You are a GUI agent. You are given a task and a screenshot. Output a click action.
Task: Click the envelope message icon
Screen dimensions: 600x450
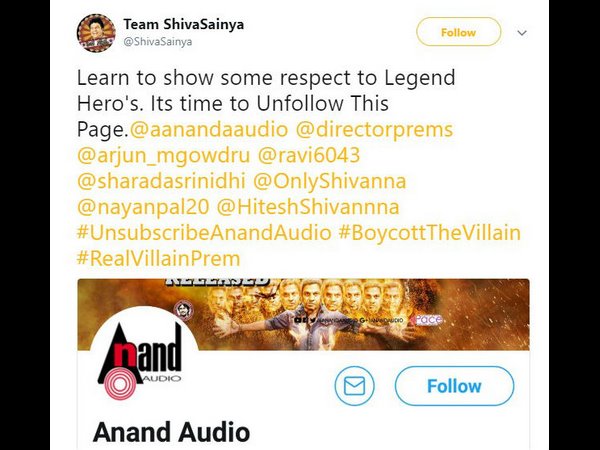coord(354,386)
